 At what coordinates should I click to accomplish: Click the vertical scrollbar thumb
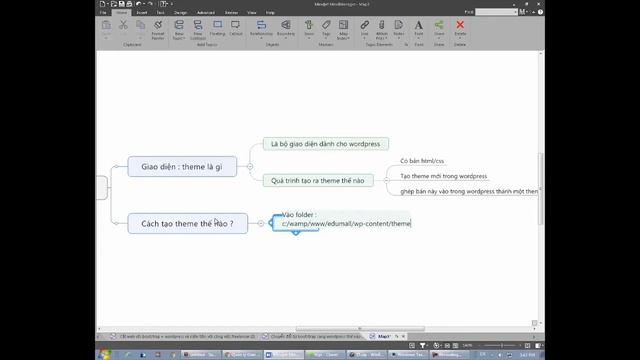pyautogui.click(x=541, y=189)
